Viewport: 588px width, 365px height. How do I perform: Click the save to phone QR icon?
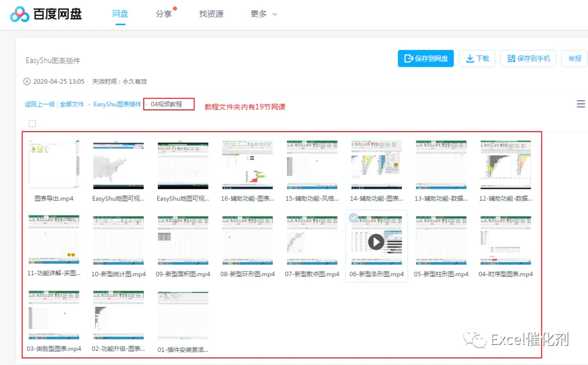[511, 59]
